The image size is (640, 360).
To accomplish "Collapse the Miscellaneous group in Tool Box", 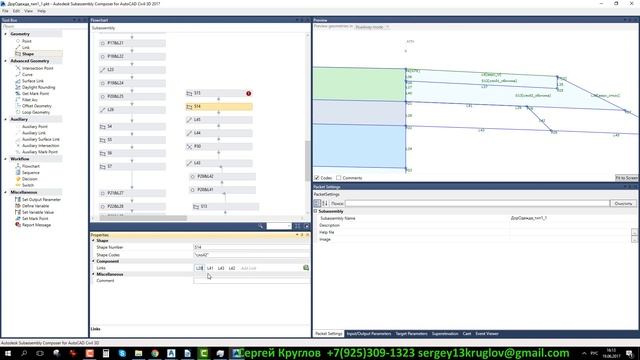I will click(x=5, y=192).
